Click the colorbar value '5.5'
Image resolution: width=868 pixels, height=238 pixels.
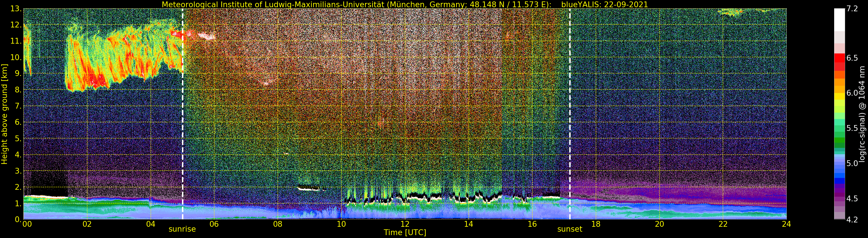point(852,128)
